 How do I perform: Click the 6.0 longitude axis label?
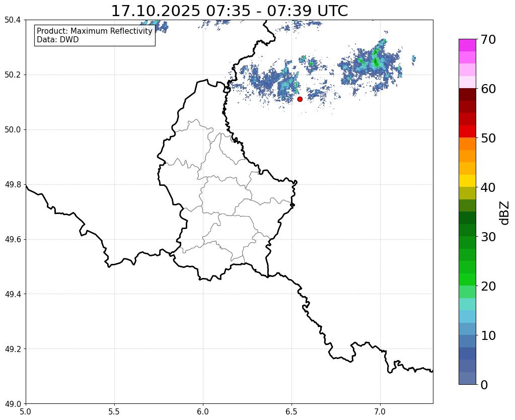(x=203, y=411)
